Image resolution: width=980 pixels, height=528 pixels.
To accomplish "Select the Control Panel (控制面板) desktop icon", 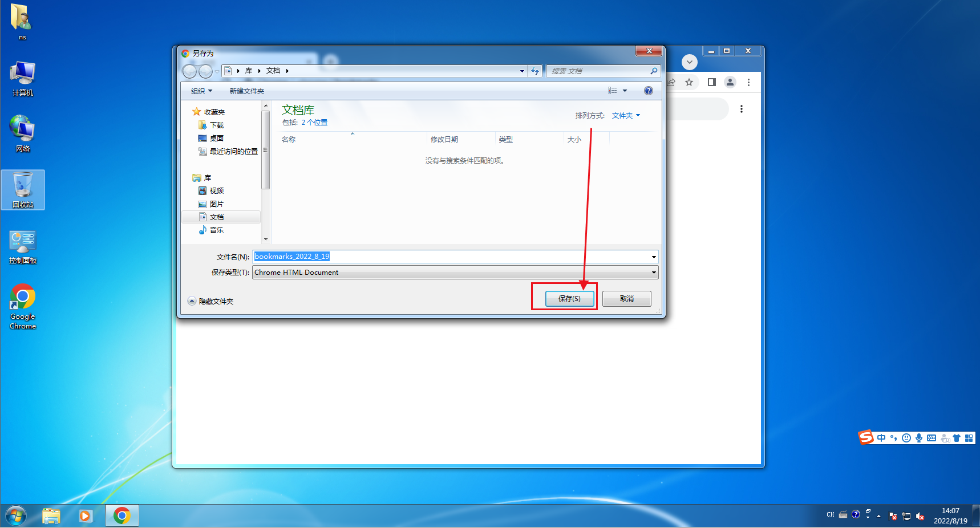I will pyautogui.click(x=23, y=246).
